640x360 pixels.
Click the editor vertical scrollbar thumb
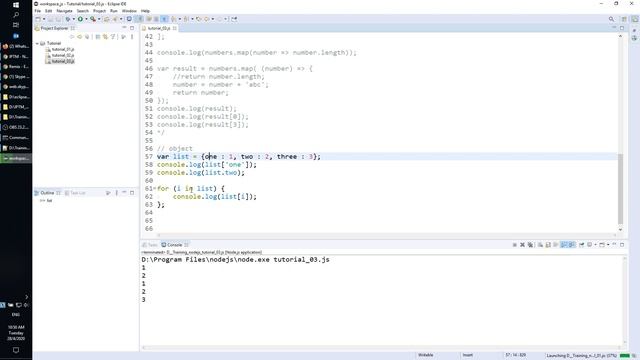pyautogui.click(x=620, y=189)
